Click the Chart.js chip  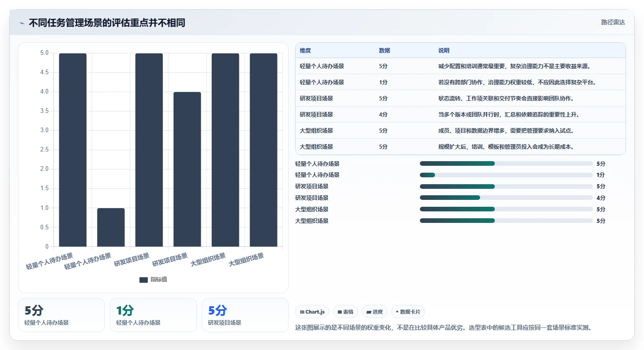[312, 312]
